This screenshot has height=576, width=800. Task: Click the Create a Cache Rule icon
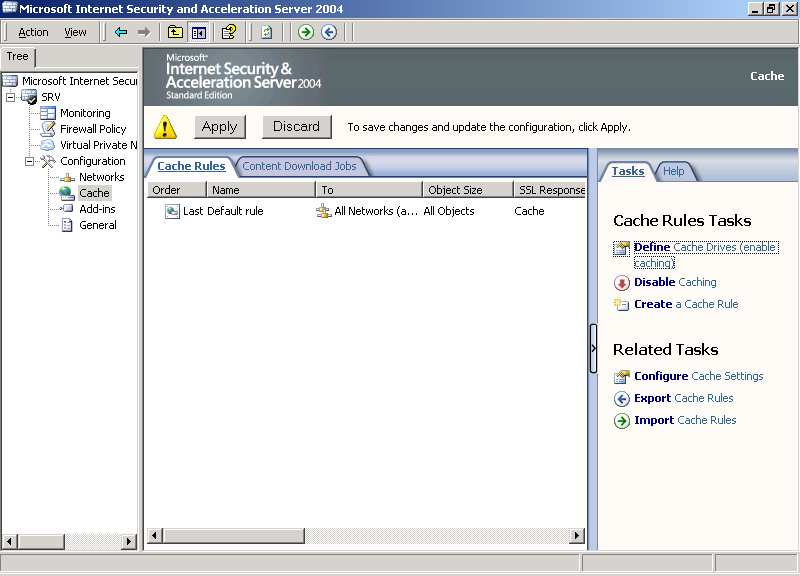pyautogui.click(x=621, y=305)
